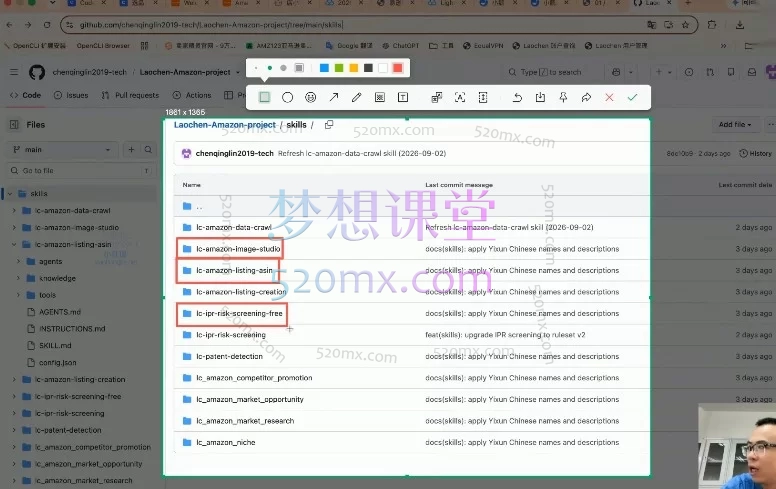Click the image translate tool icon

tap(436, 98)
